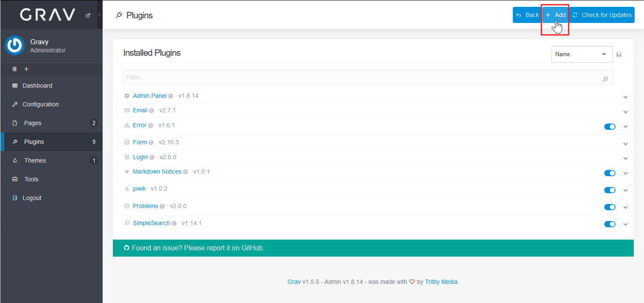Disable the Markdown Notices plugin toggle
Screen dimensions: 644x303
610,173
